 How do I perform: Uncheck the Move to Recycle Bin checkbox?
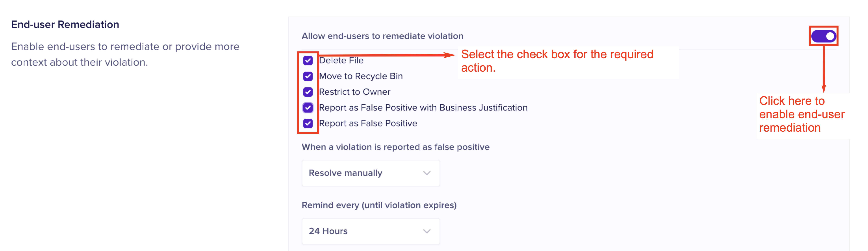click(308, 76)
